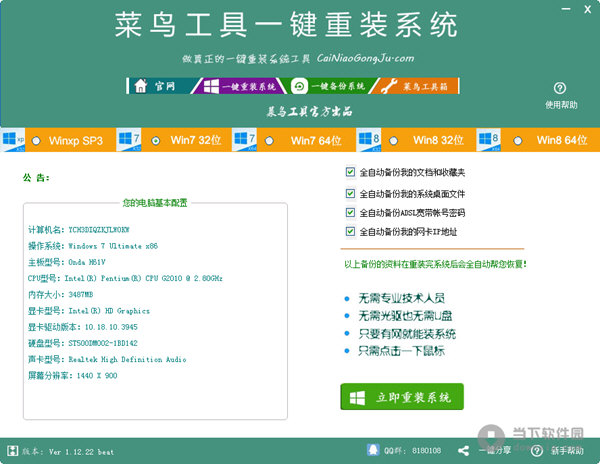Click the 内存大小: 3487MB row
The width and height of the screenshot is (600, 464).
60,295
